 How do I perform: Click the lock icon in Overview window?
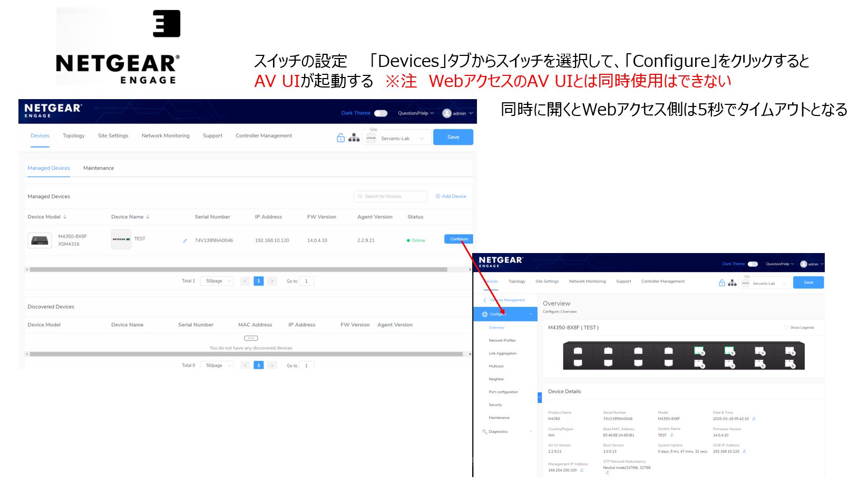(x=722, y=283)
